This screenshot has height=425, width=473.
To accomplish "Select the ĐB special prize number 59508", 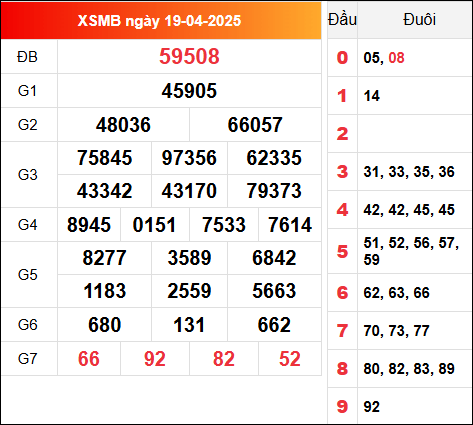I will pyautogui.click(x=189, y=56).
